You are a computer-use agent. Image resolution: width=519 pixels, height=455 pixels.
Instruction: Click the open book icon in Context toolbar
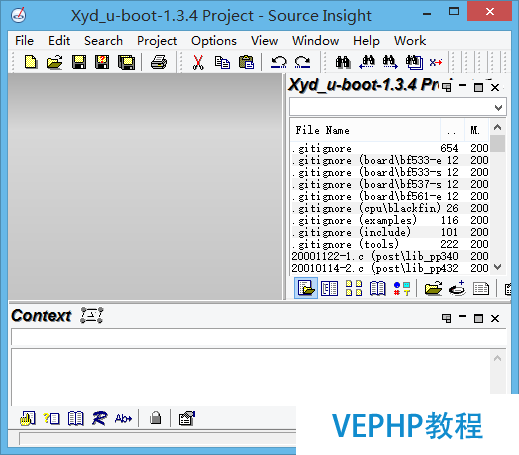coord(76,418)
